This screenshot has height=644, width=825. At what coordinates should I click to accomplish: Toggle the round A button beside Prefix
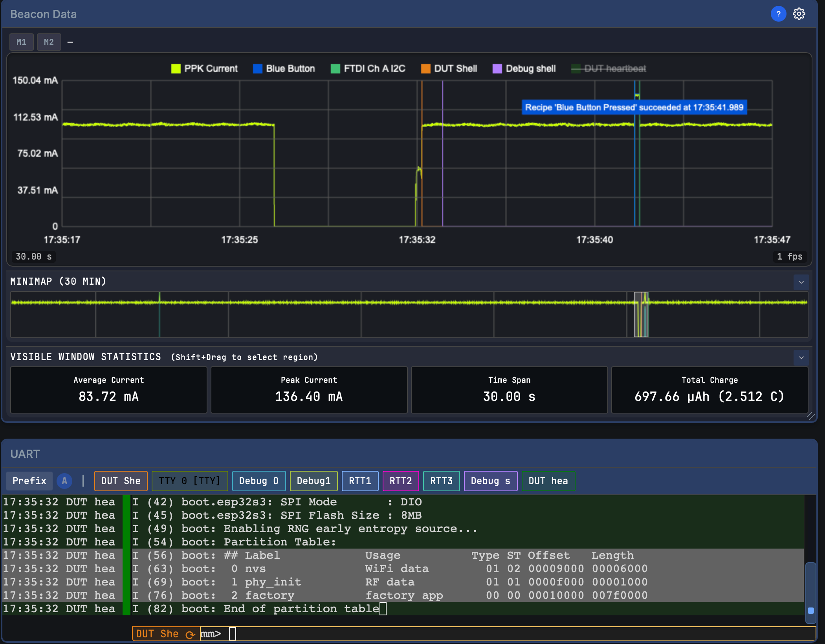point(64,481)
